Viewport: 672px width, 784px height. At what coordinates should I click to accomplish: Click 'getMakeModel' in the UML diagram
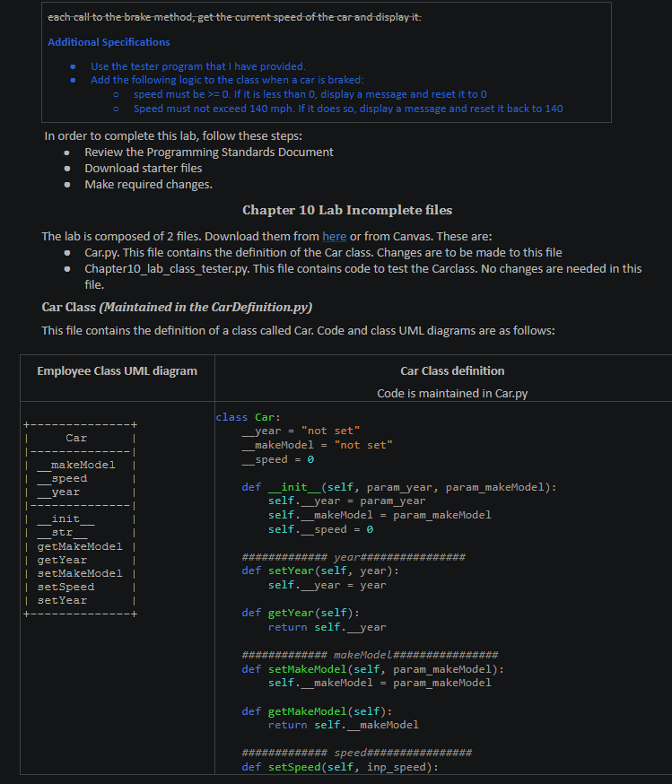(x=80, y=546)
